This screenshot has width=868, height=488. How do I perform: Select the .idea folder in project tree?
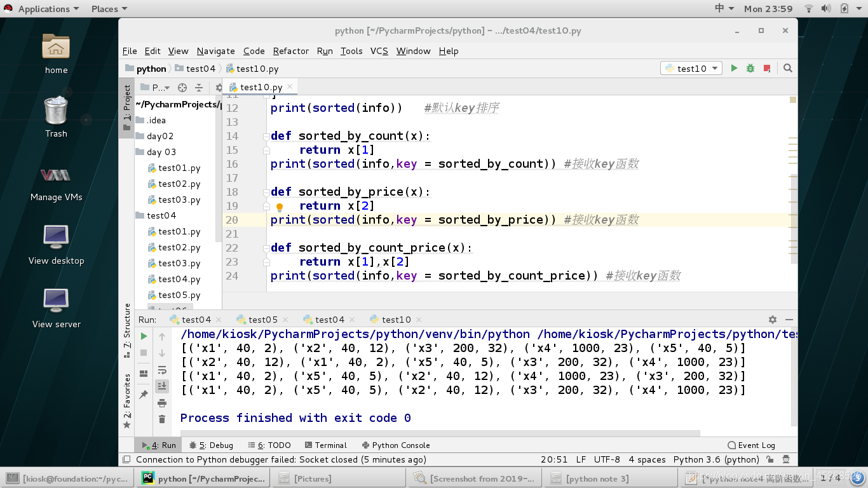click(151, 120)
